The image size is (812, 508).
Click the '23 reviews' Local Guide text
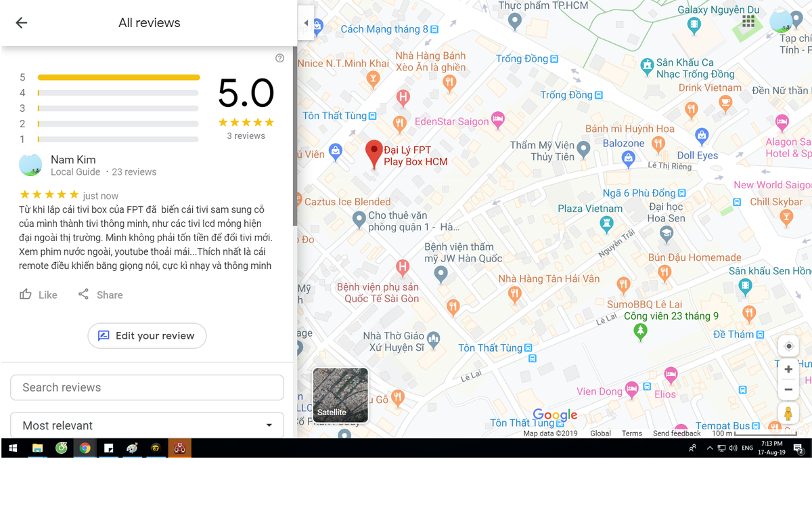click(134, 172)
